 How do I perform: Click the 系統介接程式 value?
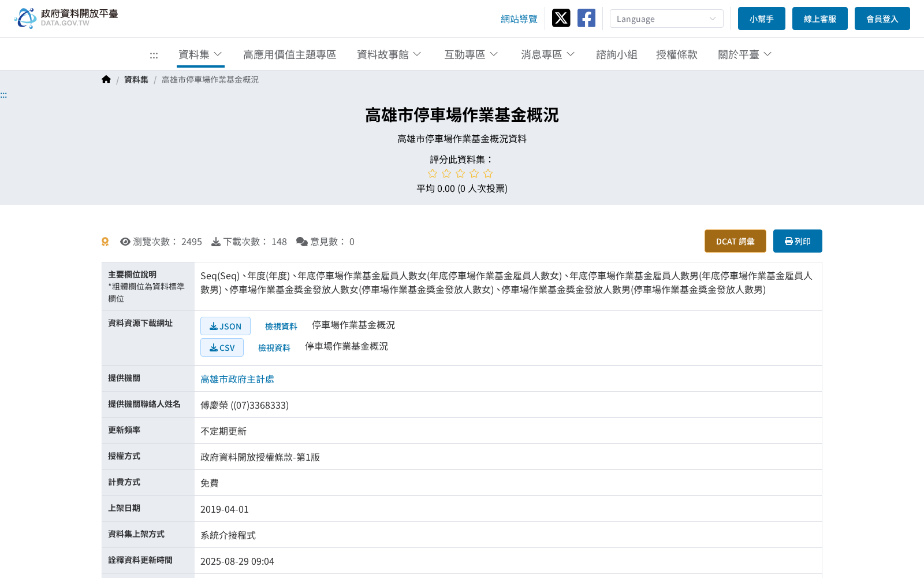pyautogui.click(x=228, y=535)
